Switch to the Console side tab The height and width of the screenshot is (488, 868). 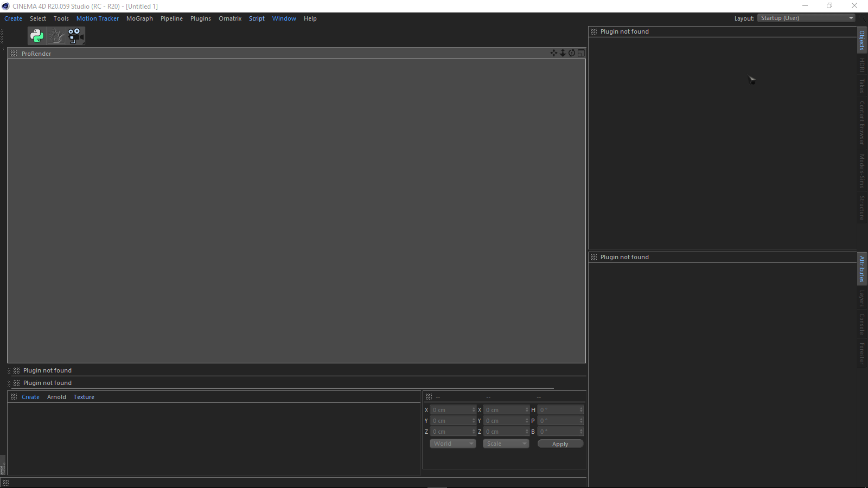(x=862, y=324)
